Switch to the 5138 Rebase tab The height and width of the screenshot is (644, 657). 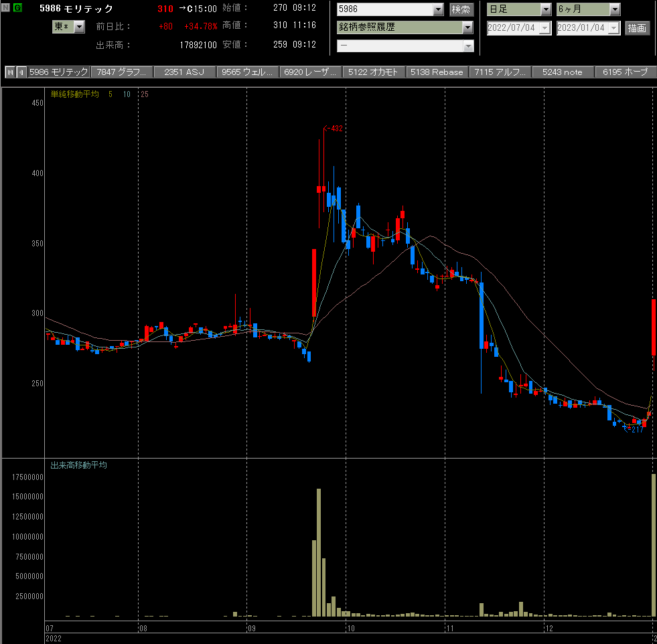tap(437, 72)
